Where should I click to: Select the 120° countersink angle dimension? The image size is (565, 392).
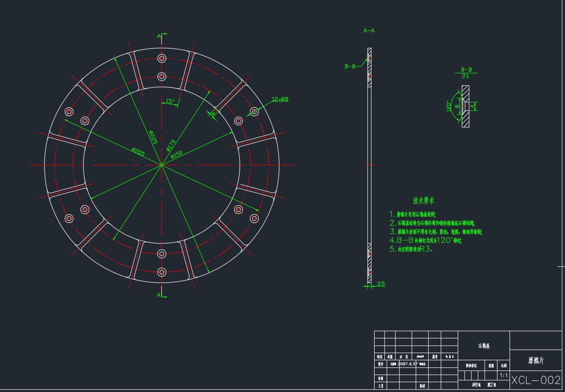pos(449,106)
